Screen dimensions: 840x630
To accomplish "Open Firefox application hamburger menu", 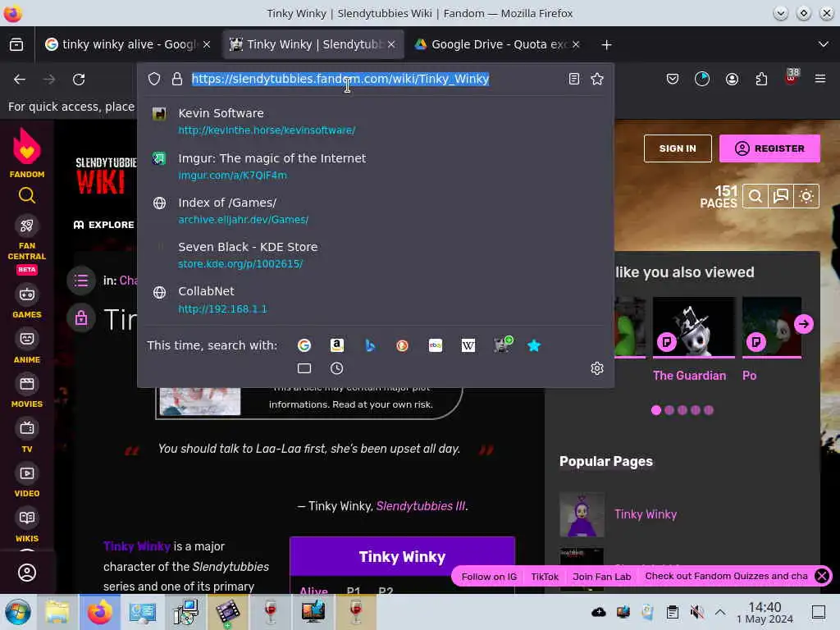I will point(820,79).
